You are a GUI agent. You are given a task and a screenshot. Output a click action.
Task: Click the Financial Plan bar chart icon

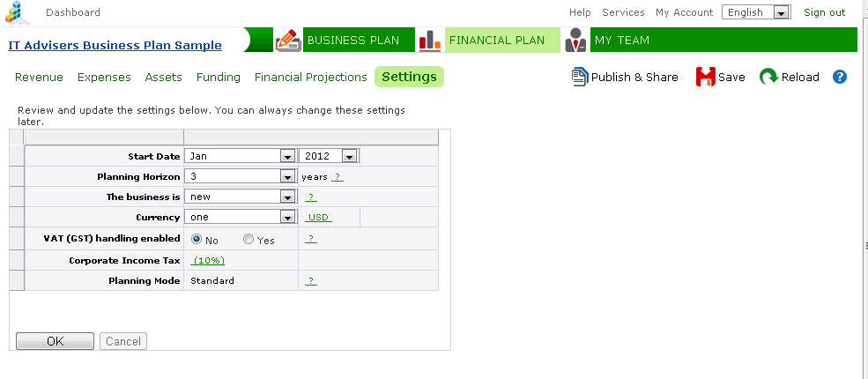[x=430, y=40]
